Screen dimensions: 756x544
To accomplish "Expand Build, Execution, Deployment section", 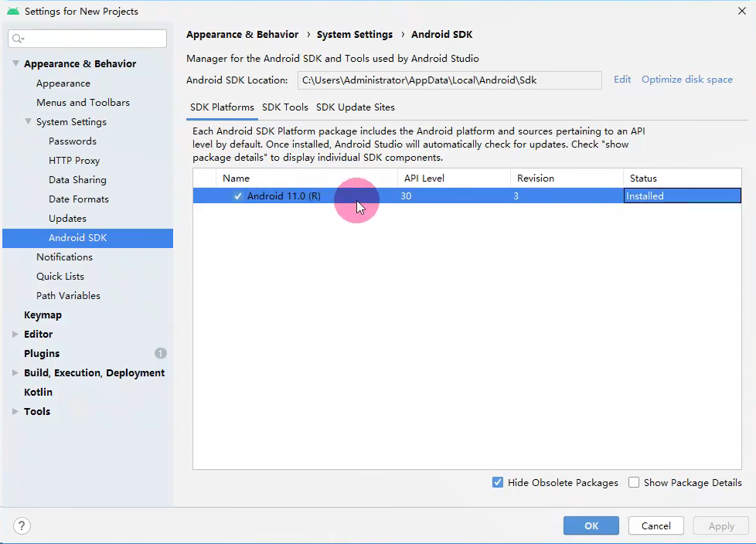I will 15,372.
